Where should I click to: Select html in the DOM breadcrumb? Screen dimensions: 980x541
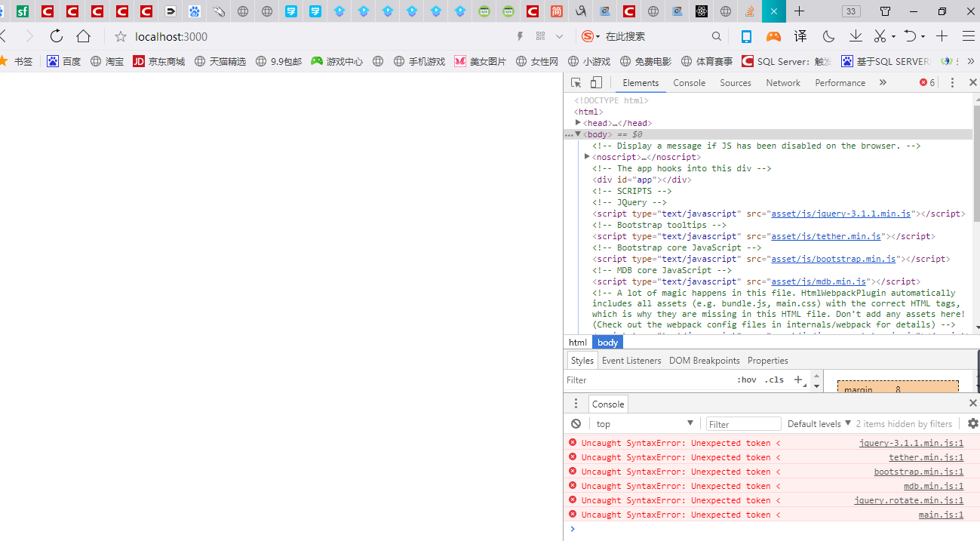578,343
